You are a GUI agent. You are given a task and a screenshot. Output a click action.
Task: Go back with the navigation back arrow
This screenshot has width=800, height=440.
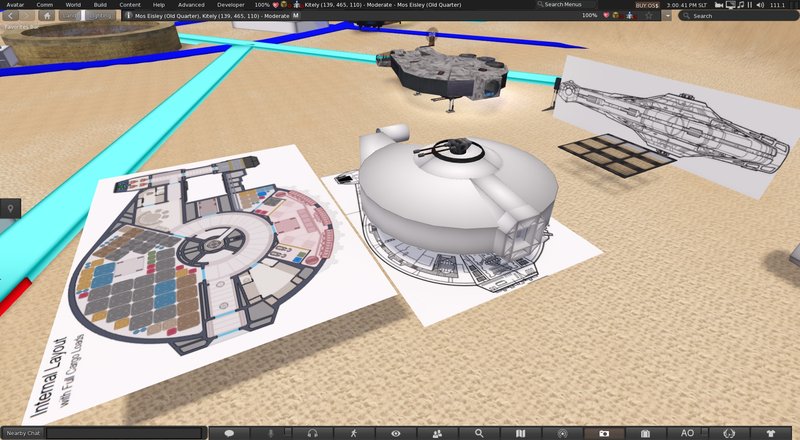(11, 16)
